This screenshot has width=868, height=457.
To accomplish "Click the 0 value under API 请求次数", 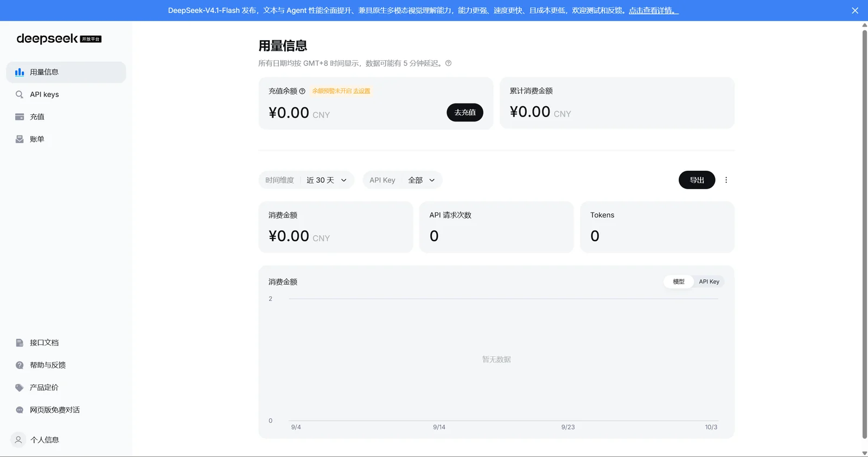I will (434, 236).
